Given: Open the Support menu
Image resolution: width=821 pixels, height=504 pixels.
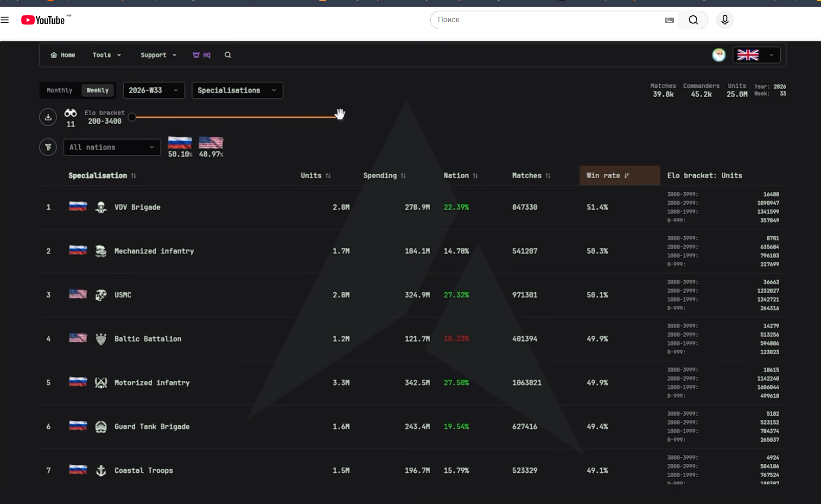Looking at the screenshot, I should (159, 55).
